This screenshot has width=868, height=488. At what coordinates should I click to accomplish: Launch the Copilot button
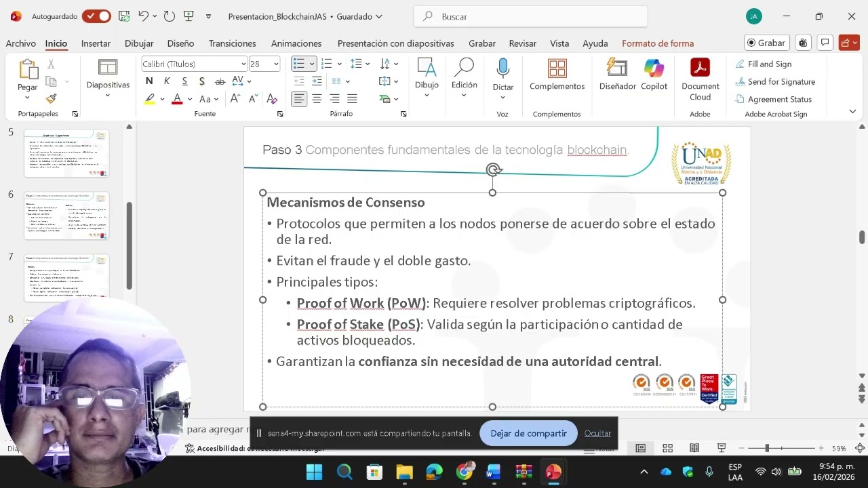[654, 75]
